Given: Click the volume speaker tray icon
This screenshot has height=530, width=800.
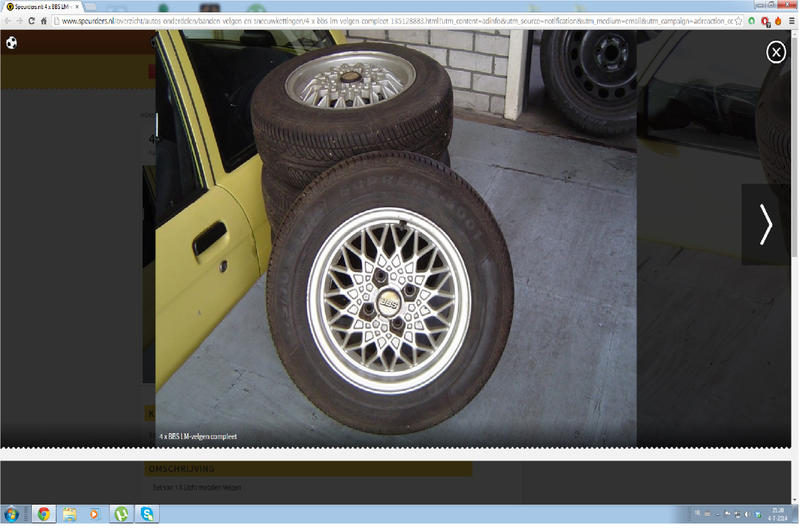Looking at the screenshot, I should 747,514.
